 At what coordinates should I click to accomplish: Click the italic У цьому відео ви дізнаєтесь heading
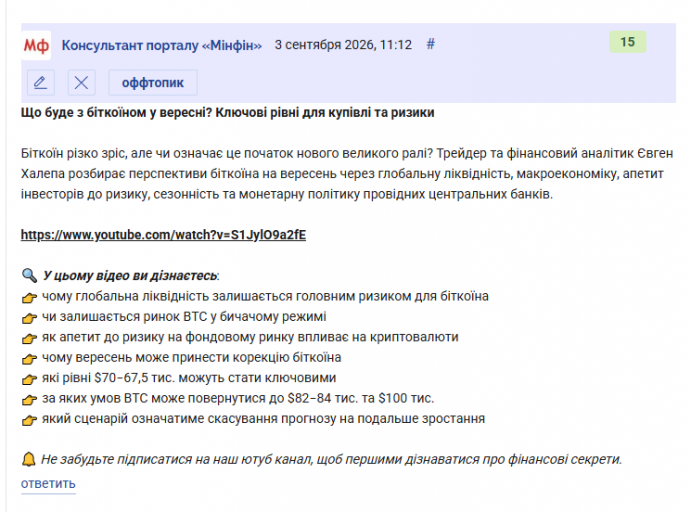tap(130, 276)
